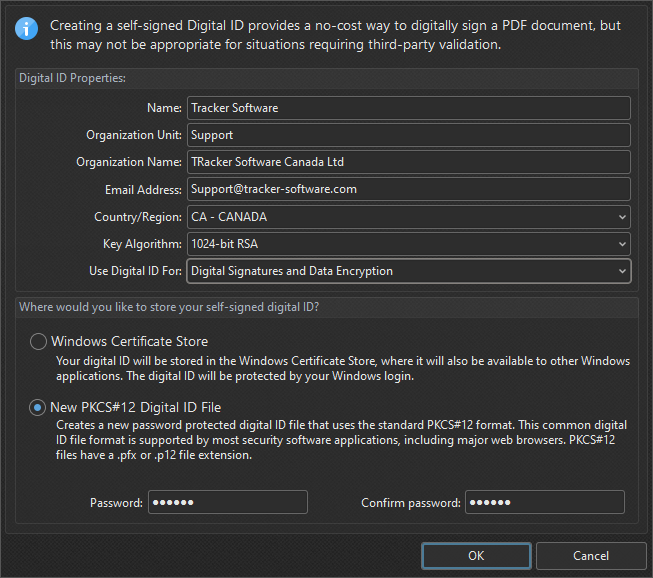The image size is (653, 578).
Task: Focus the Name field containing Tracker Software
Action: [x=409, y=108]
